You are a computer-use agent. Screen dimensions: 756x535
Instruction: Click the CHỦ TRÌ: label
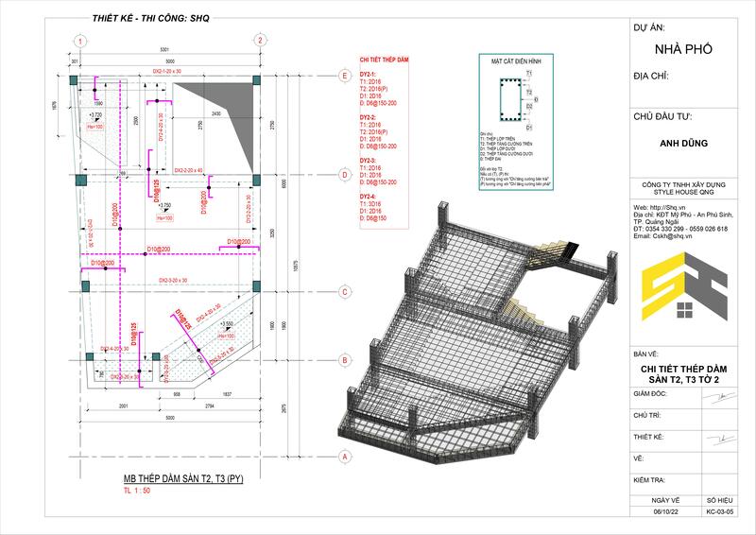[647, 415]
